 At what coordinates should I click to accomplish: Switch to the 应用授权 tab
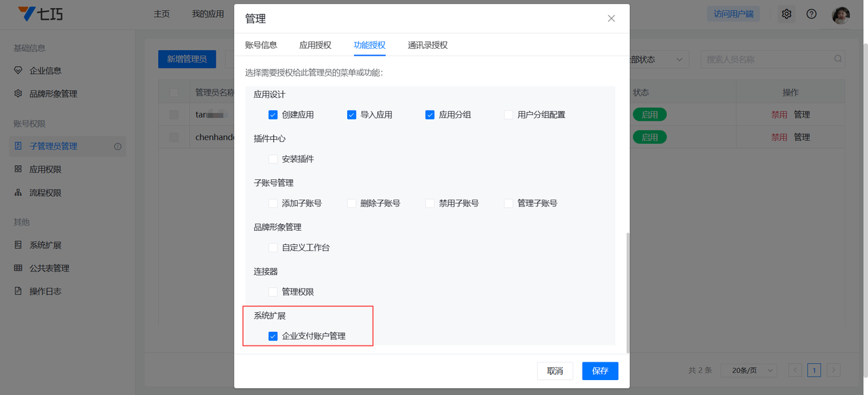pyautogui.click(x=315, y=45)
